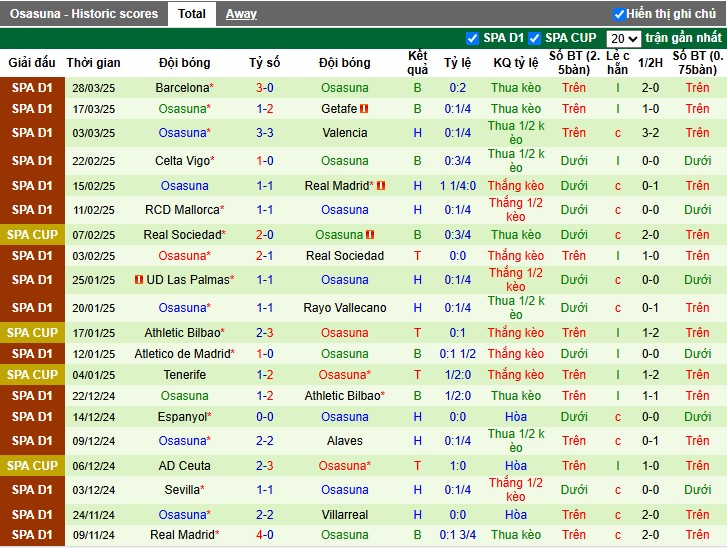Screen dimensions: 727x548
Task: Uncheck the SPA CUP filter checkbox
Action: pos(535,38)
